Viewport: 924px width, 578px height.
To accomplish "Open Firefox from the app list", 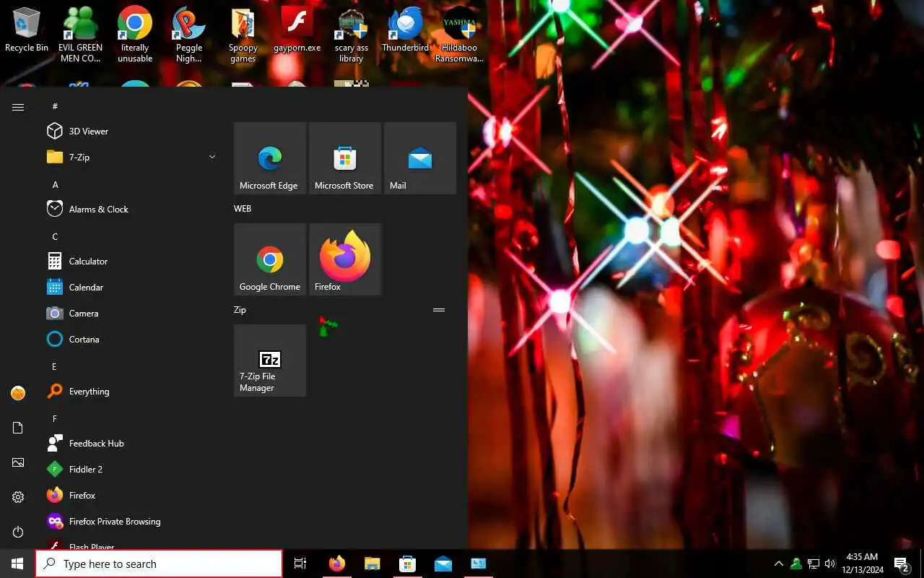I will (x=130, y=495).
